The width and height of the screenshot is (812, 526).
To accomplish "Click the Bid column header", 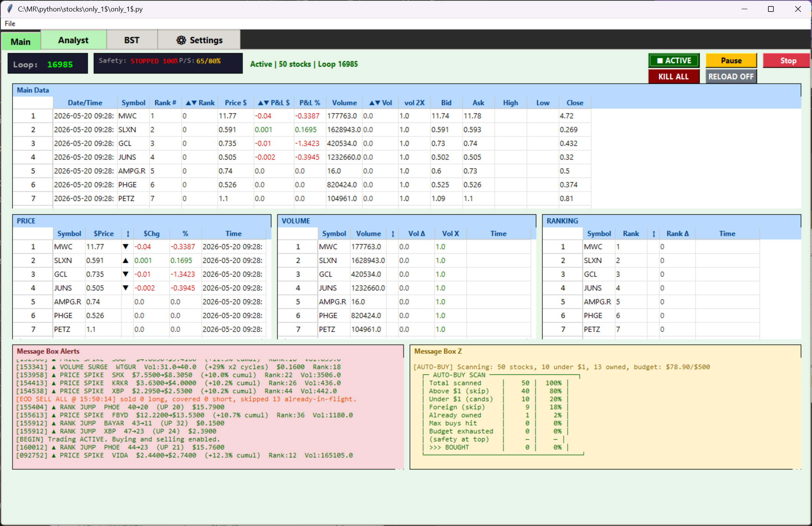I will click(x=446, y=103).
